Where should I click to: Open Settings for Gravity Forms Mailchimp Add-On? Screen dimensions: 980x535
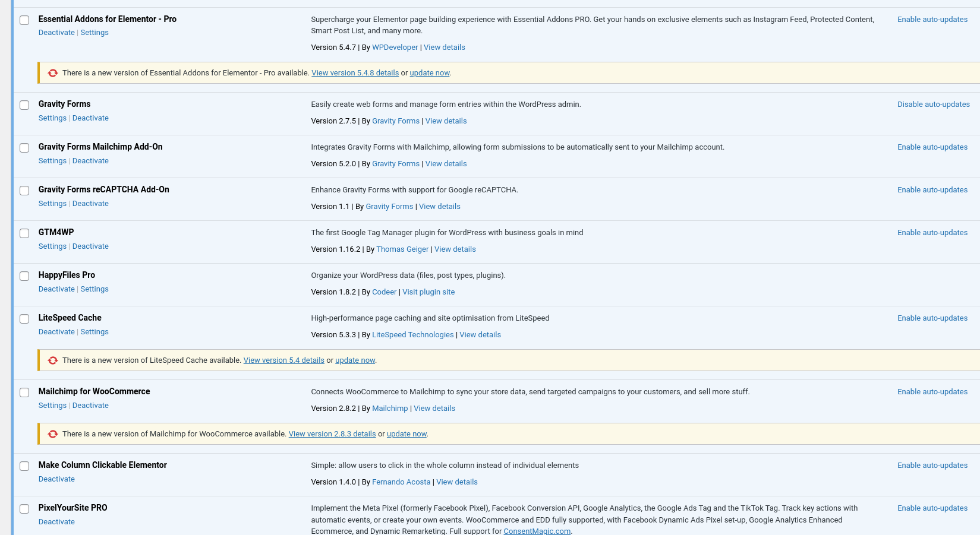(52, 161)
